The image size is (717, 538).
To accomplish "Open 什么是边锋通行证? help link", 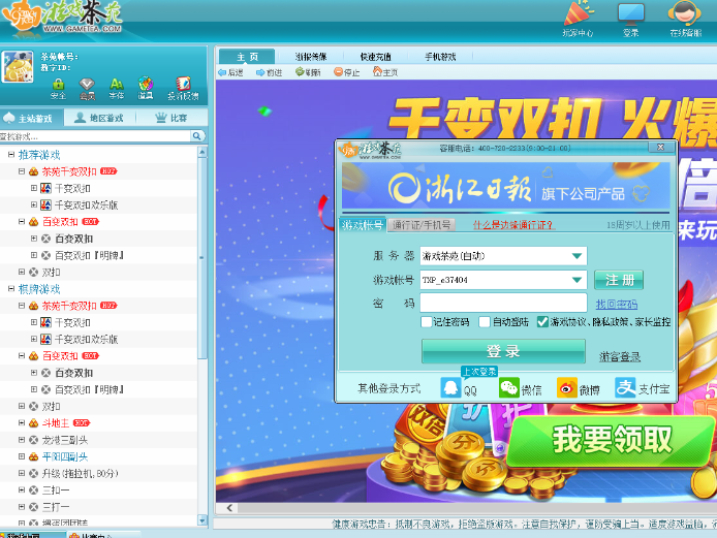I will (514, 225).
